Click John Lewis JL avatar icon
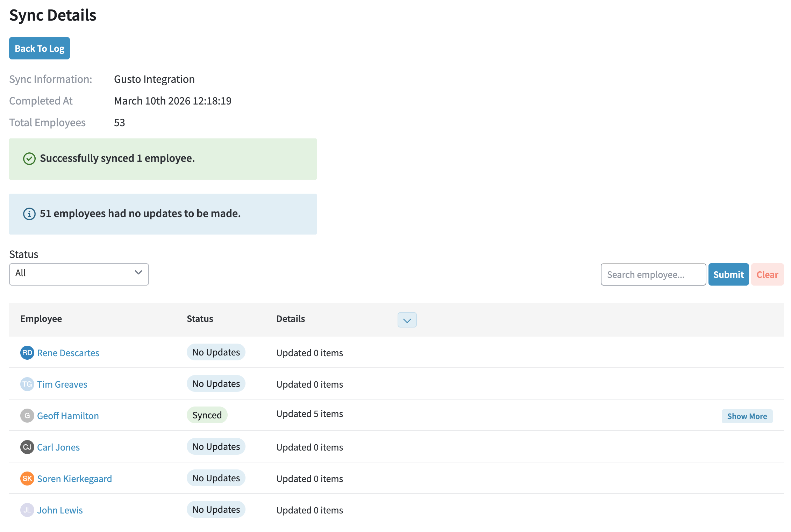 click(27, 510)
